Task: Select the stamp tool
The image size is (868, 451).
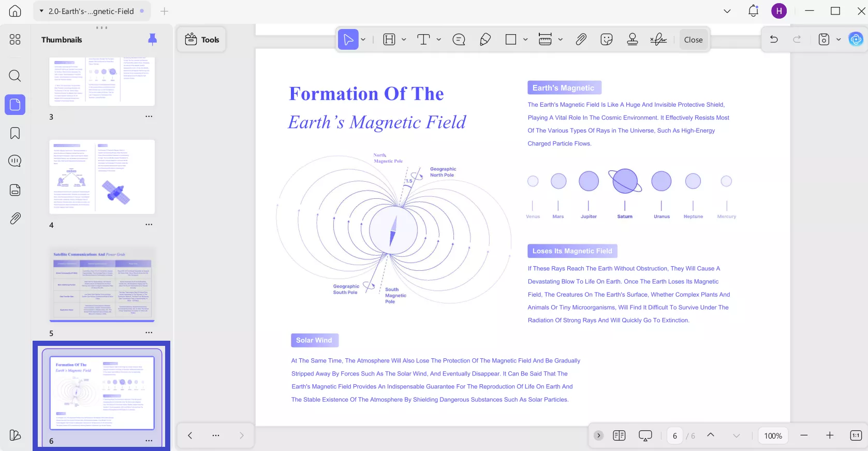Action: (632, 40)
